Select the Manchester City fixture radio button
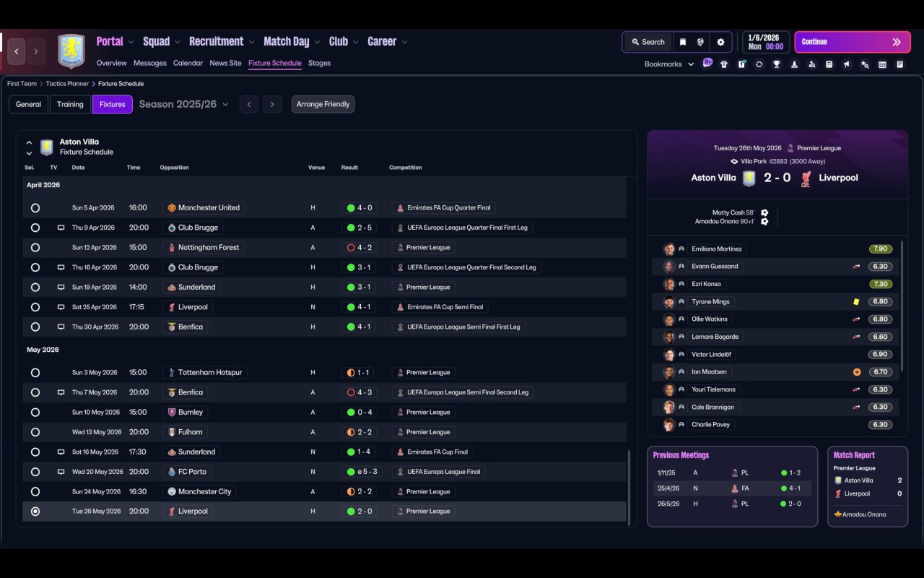Viewport: 924px width, 578px height. pyautogui.click(x=35, y=492)
